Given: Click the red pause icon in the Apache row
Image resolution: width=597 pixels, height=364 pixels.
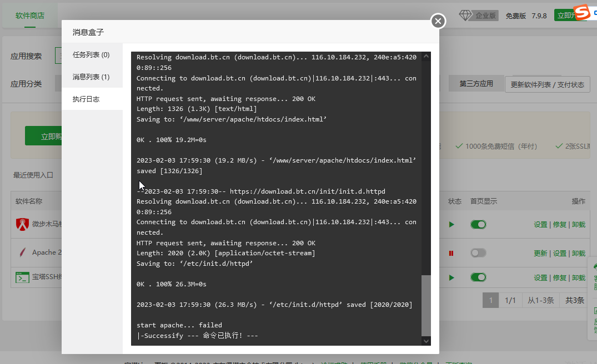Looking at the screenshot, I should (451, 254).
